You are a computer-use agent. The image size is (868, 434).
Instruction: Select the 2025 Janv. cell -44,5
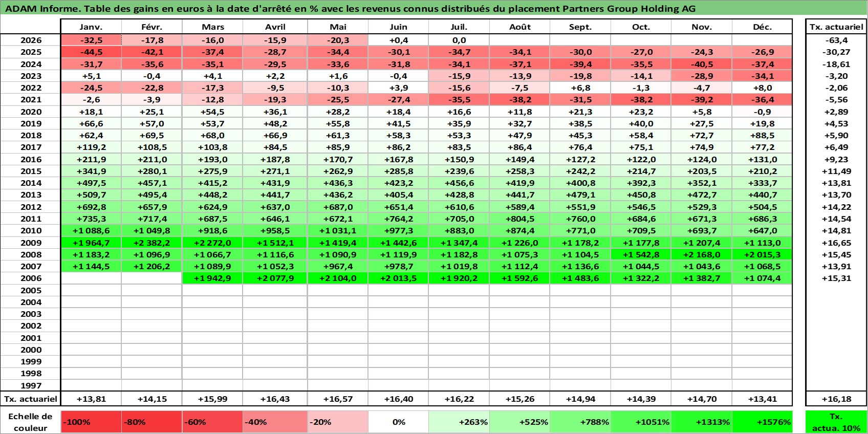[x=91, y=52]
